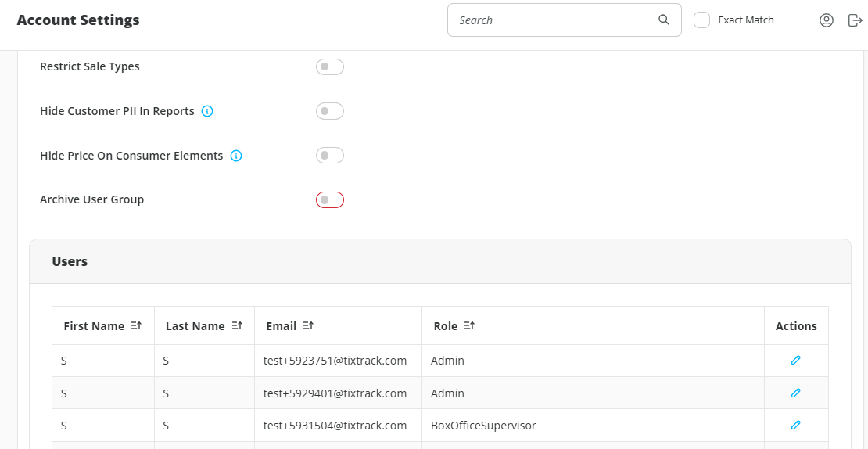The height and width of the screenshot is (449, 868).
Task: Select email test+5923751@tixtrack.com cell
Action: pyautogui.click(x=338, y=361)
